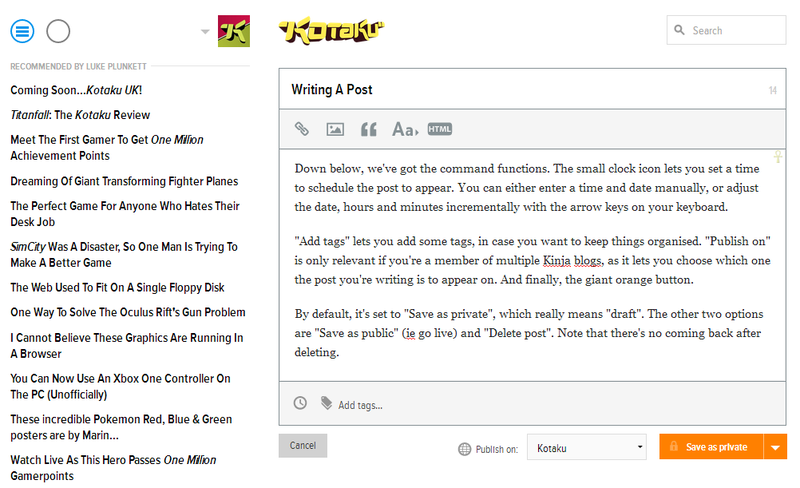
Task: Click "RECOMMENDED BY LUKE PLUNKETT" heading
Action: (x=78, y=66)
